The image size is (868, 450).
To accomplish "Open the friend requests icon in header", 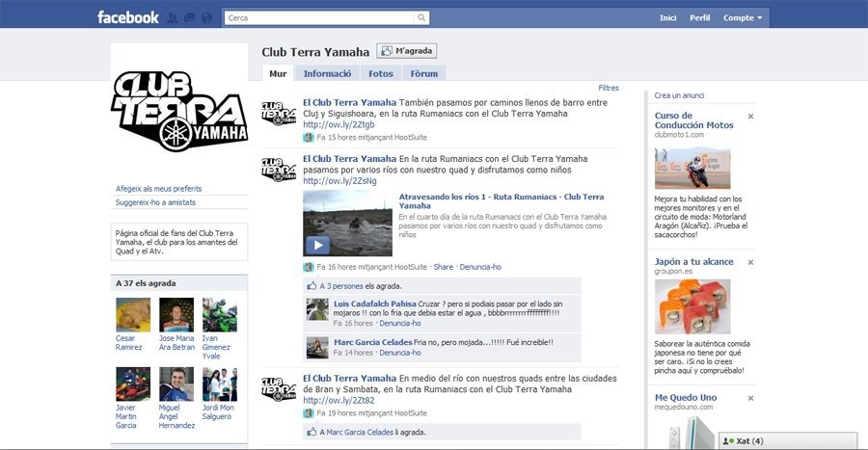I will [x=173, y=17].
